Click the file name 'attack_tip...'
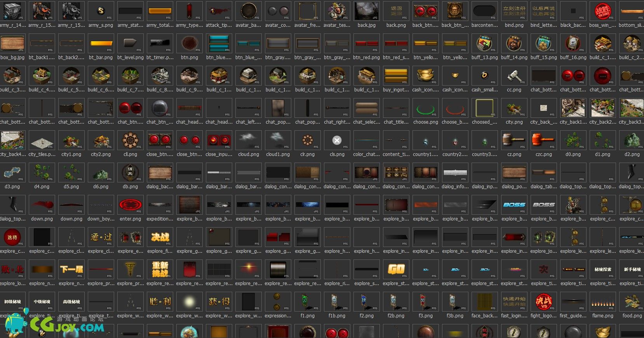644x338 pixels. point(219,25)
